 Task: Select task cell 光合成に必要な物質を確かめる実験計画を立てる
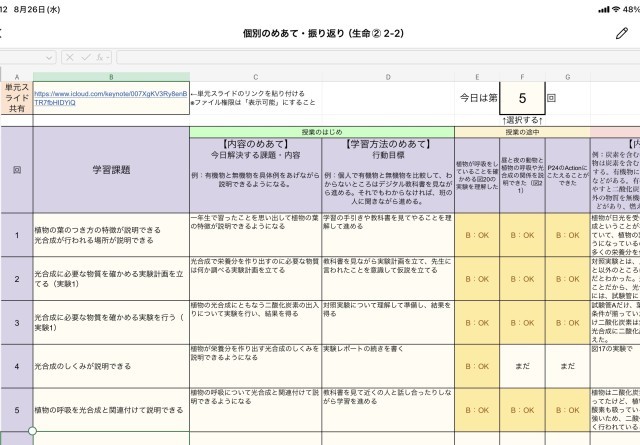coord(111,279)
